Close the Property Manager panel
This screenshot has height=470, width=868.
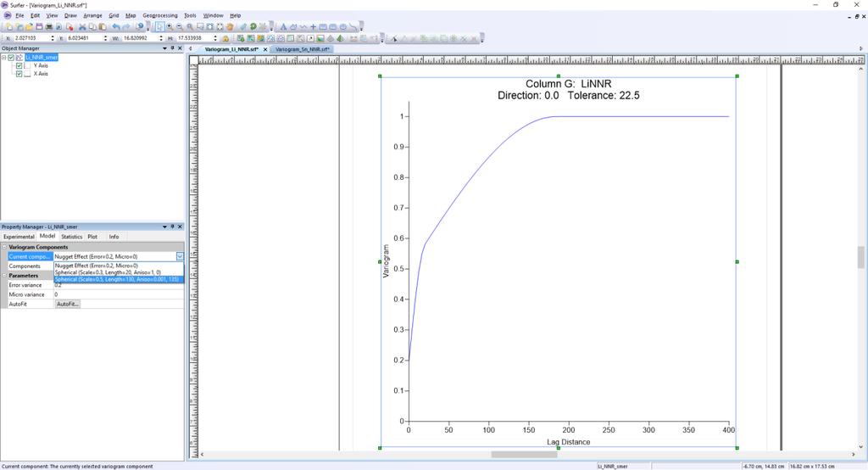pos(180,227)
